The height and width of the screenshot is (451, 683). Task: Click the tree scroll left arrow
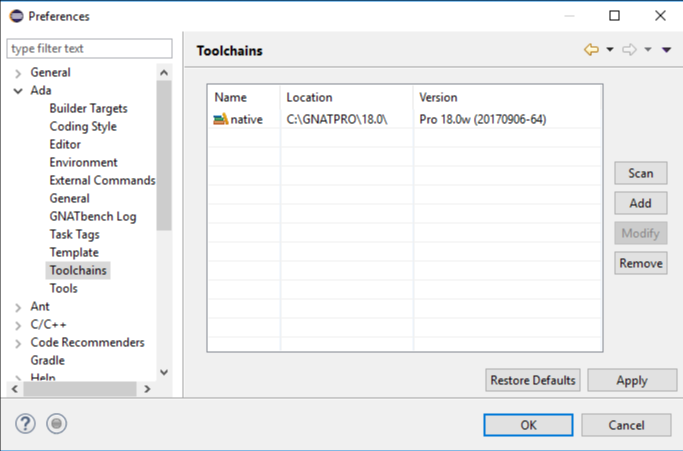pyautogui.click(x=15, y=389)
